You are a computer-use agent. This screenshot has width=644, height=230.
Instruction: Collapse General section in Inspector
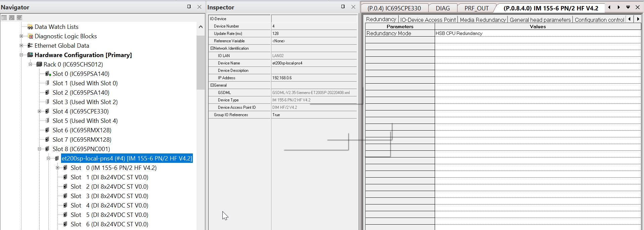pos(212,85)
